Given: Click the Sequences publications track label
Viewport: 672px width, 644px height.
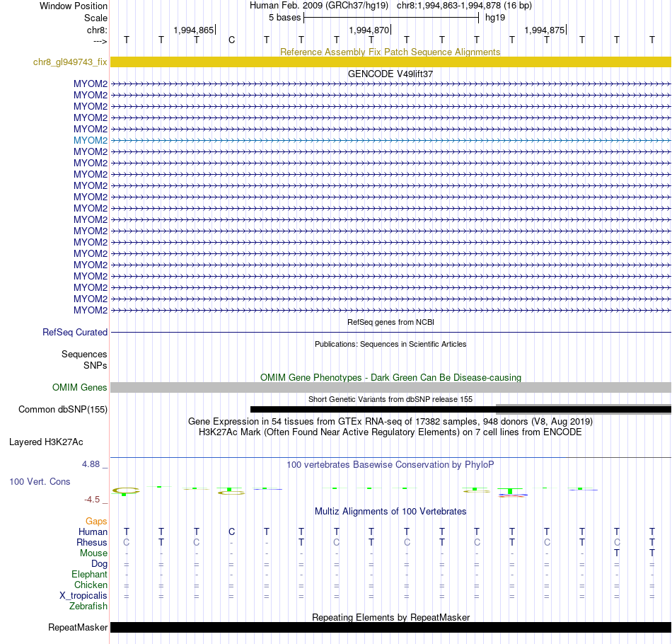Looking at the screenshot, I should point(84,354).
